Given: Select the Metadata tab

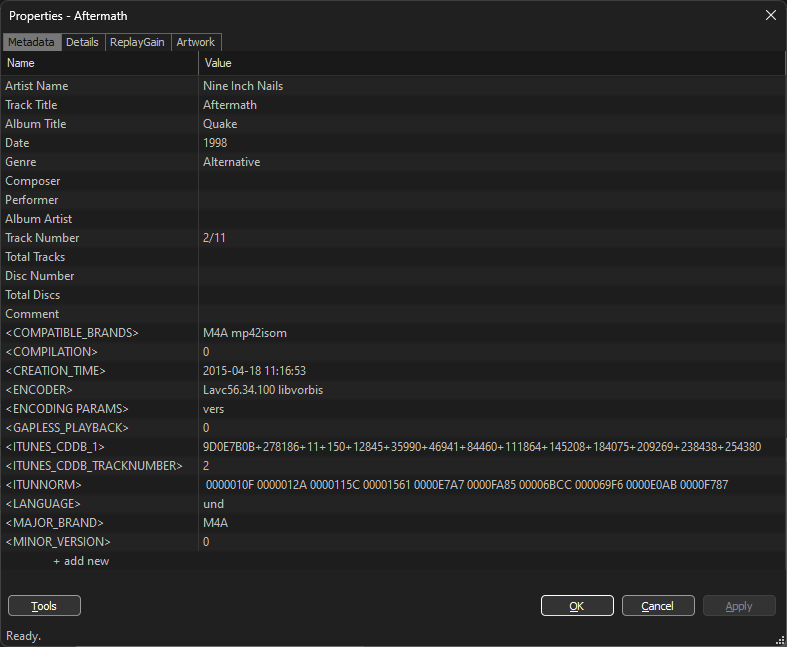Looking at the screenshot, I should click(31, 42).
